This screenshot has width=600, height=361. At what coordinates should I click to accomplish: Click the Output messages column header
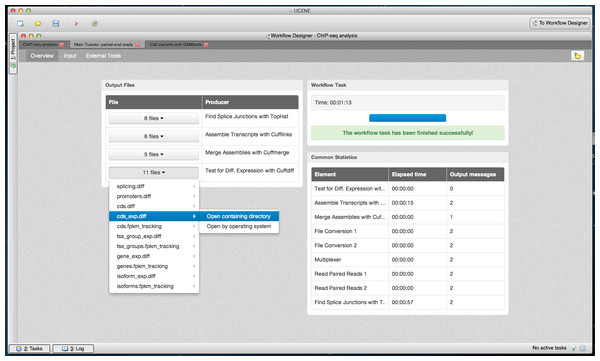pos(475,175)
